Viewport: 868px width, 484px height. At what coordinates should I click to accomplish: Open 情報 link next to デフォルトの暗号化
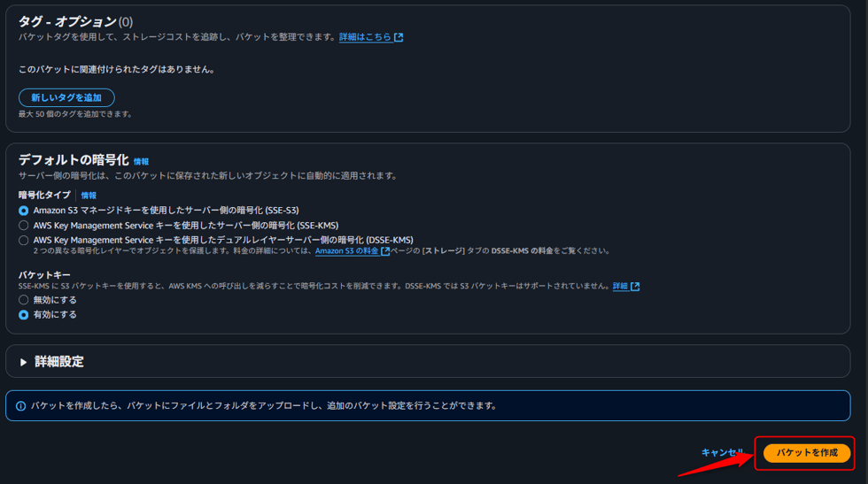[x=141, y=162]
